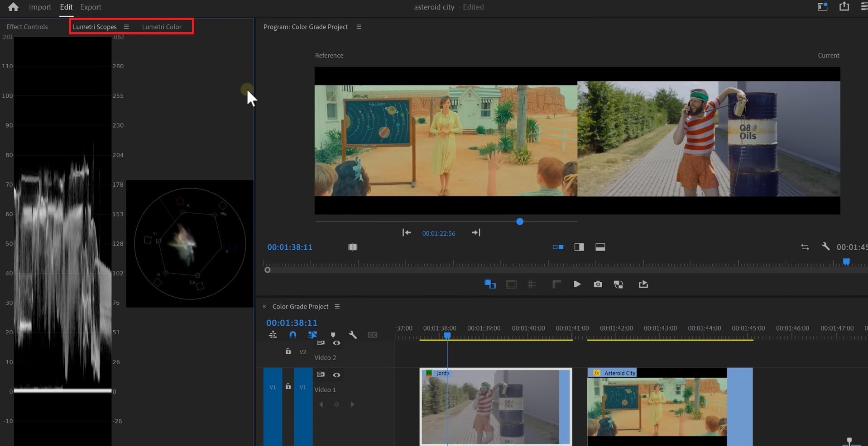This screenshot has width=868, height=446.
Task: Toggle Snap in Timeline magnet icon
Action: point(293,335)
